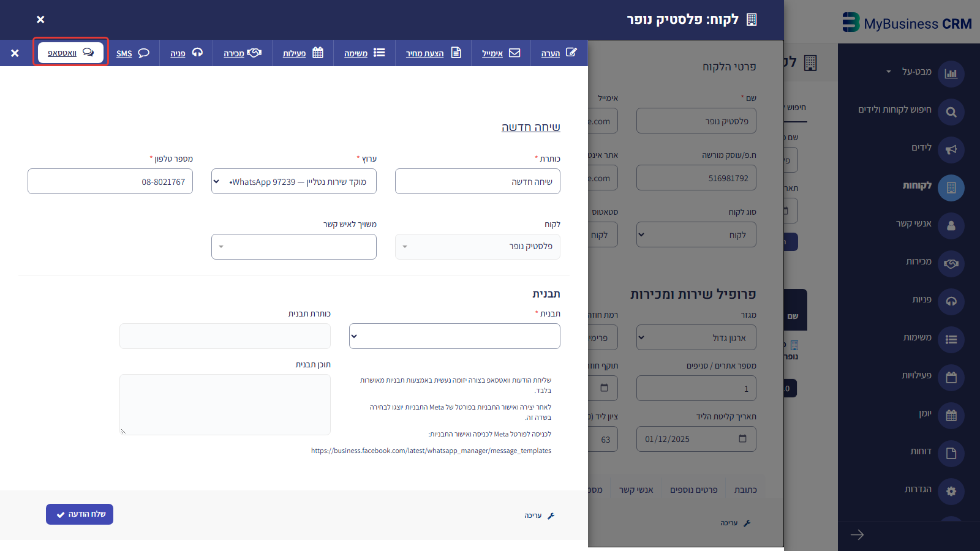Click the sidebar collapse arrow

tap(857, 535)
